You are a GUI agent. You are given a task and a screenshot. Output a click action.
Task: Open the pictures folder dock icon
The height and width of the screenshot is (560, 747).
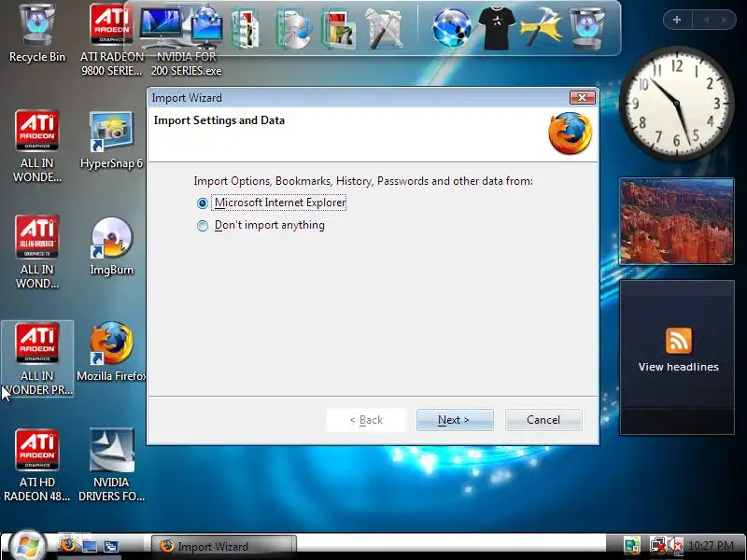pyautogui.click(x=339, y=30)
